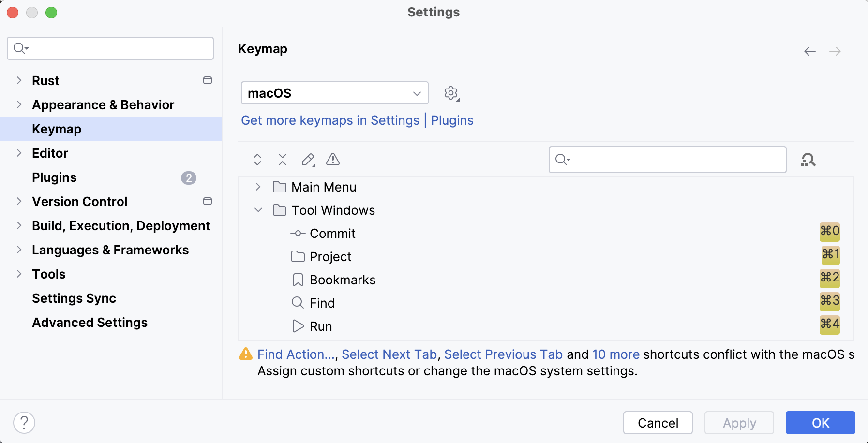Viewport: 868px width, 443px height.
Task: Collapse the Tool Windows tree node
Action: coord(258,210)
